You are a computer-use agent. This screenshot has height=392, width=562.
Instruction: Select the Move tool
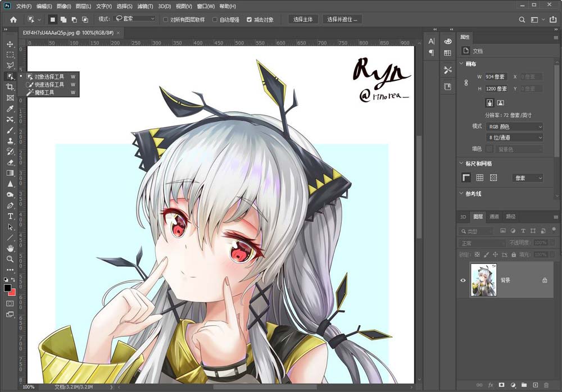pyautogui.click(x=10, y=44)
